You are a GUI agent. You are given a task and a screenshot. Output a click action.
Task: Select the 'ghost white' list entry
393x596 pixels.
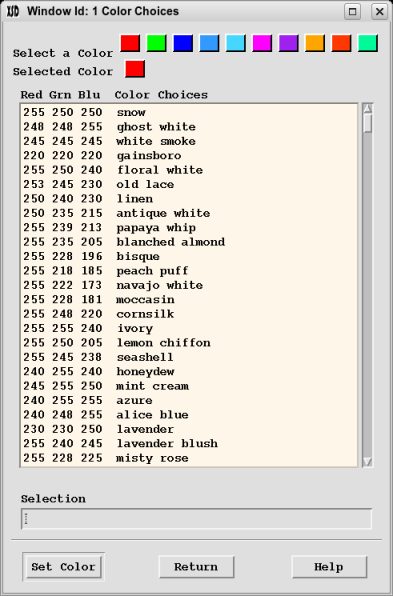189,127
